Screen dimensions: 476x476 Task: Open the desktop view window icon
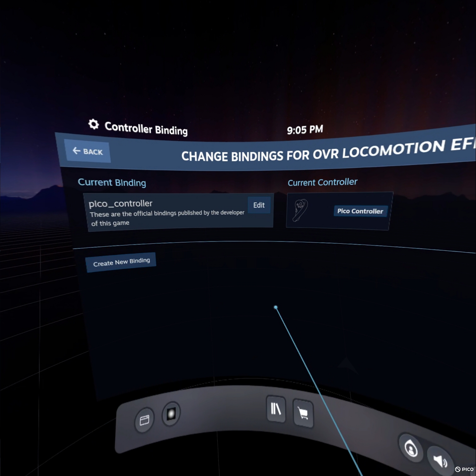pos(144,420)
